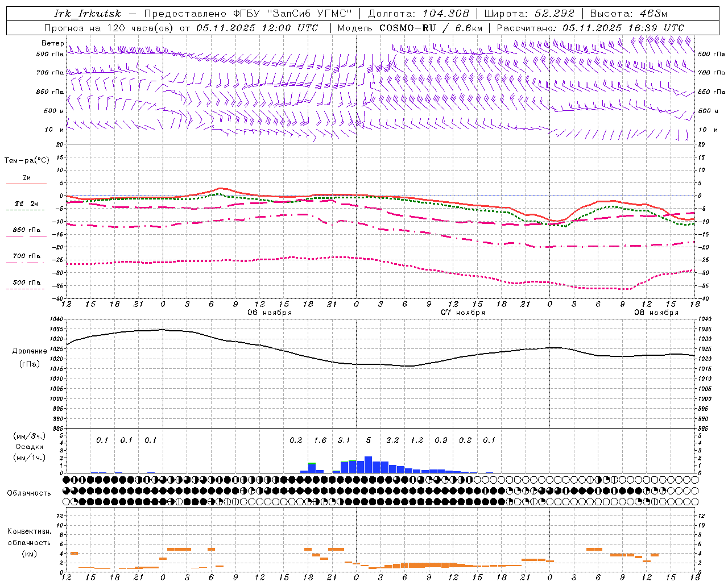The image size is (728, 582).
Task: Click the 'Конвективн.' convective cloud label
Action: [29, 531]
